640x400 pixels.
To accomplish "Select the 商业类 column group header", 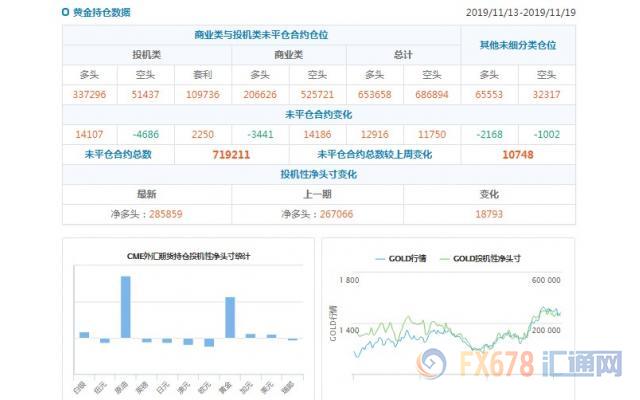I will click(x=289, y=55).
